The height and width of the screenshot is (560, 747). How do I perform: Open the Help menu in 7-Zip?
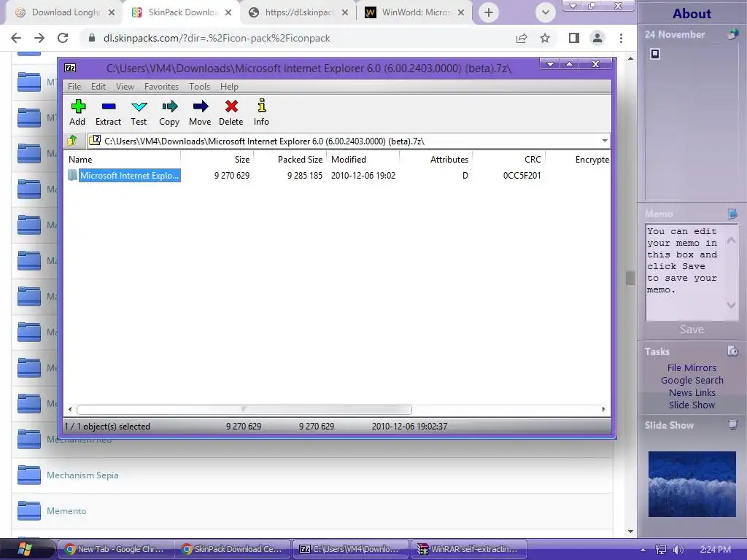[x=229, y=87]
